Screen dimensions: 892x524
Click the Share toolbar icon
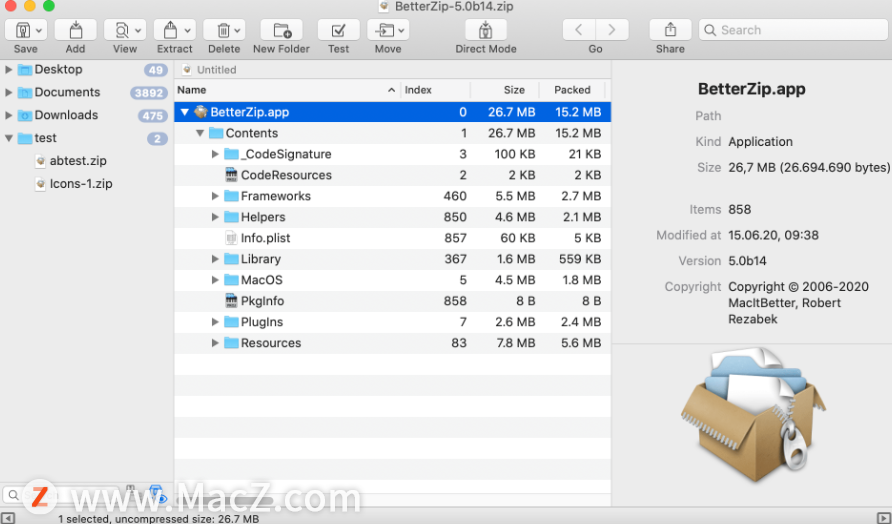pyautogui.click(x=670, y=30)
